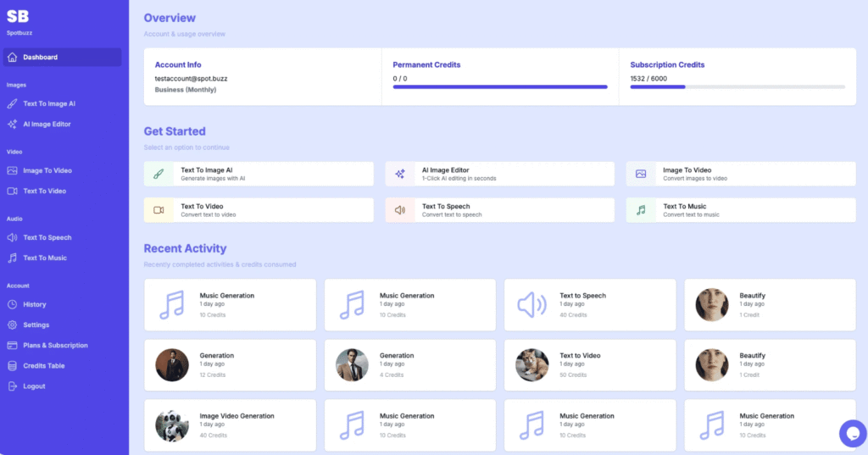
Task: Click the 50 Credits text under Text to Video
Action: pyautogui.click(x=573, y=375)
